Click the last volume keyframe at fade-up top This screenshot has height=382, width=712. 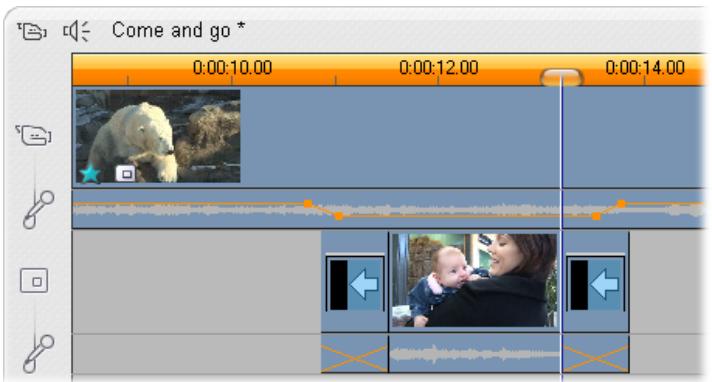622,203
